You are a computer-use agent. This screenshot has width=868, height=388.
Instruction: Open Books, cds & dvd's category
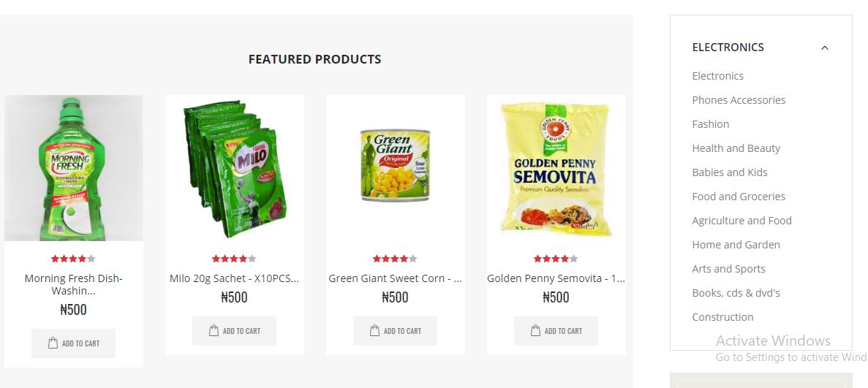tap(736, 293)
